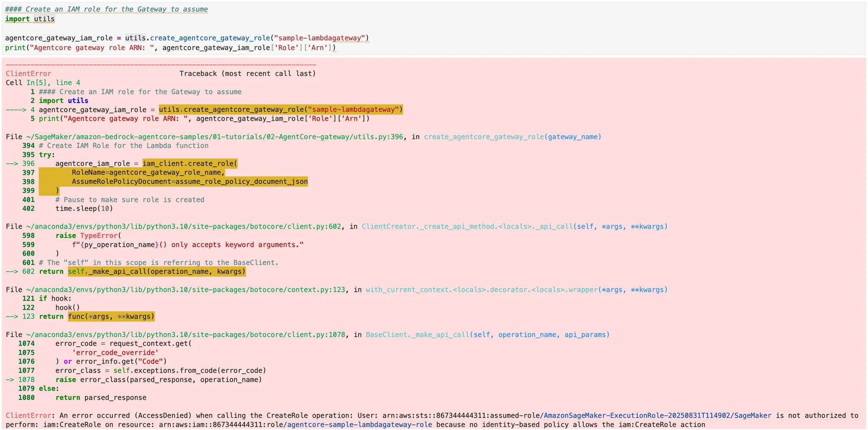Click the final 'ClientError' label in error message
The image size is (868, 430).
click(28, 416)
